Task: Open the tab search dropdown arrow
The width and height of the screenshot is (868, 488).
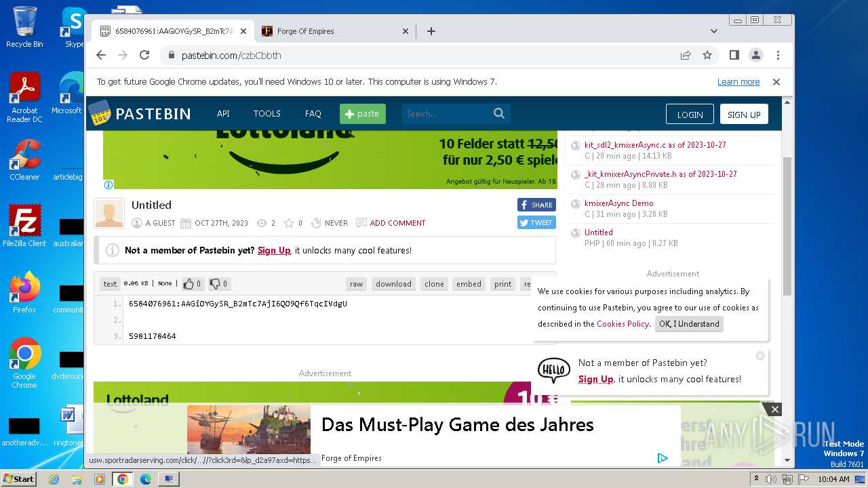Action: point(714,31)
